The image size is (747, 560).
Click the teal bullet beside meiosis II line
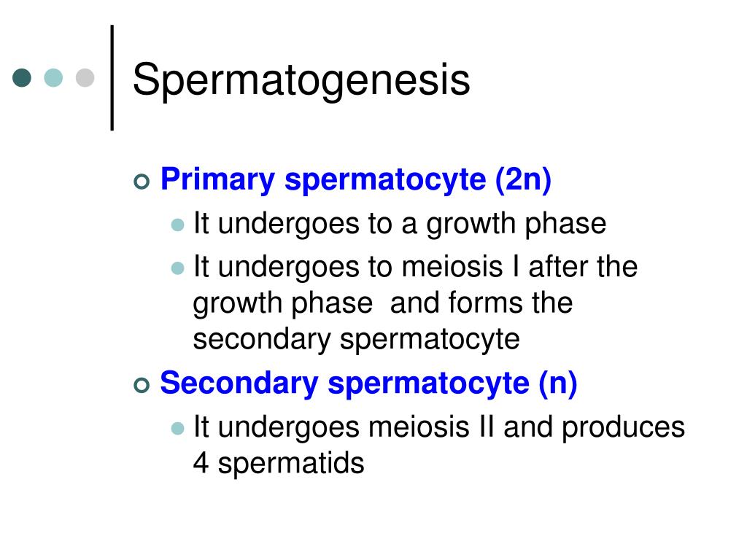pyautogui.click(x=178, y=428)
